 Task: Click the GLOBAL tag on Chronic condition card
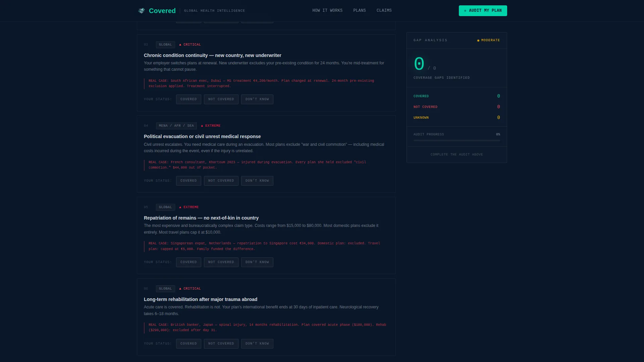pos(165,45)
